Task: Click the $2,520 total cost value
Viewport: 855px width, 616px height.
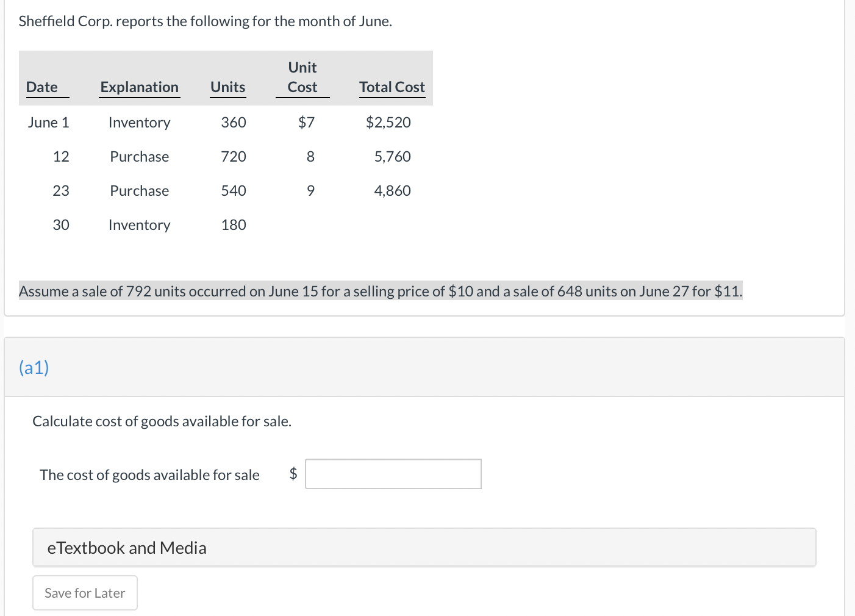Action: coord(388,123)
